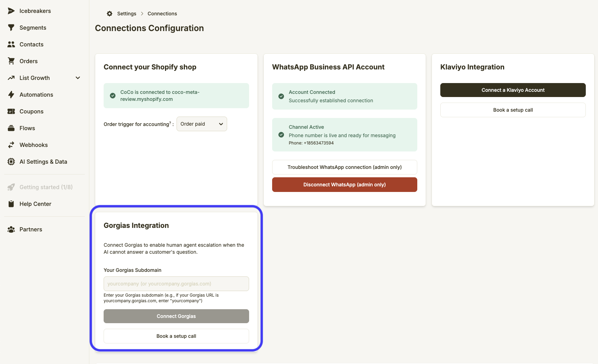Viewport: 598px width, 364px height.
Task: Click the Gorgias subdomain input field
Action: click(x=176, y=284)
